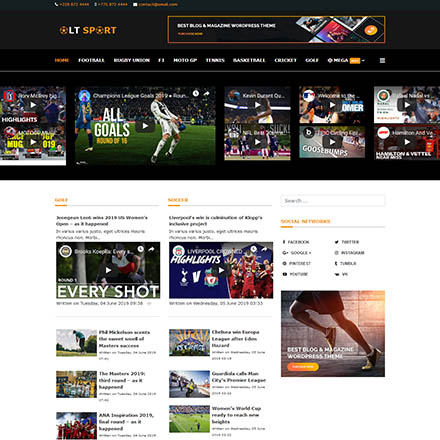Image resolution: width=440 pixels, height=440 pixels.
Task: Open the Rugby Union menu item
Action: coord(132,60)
